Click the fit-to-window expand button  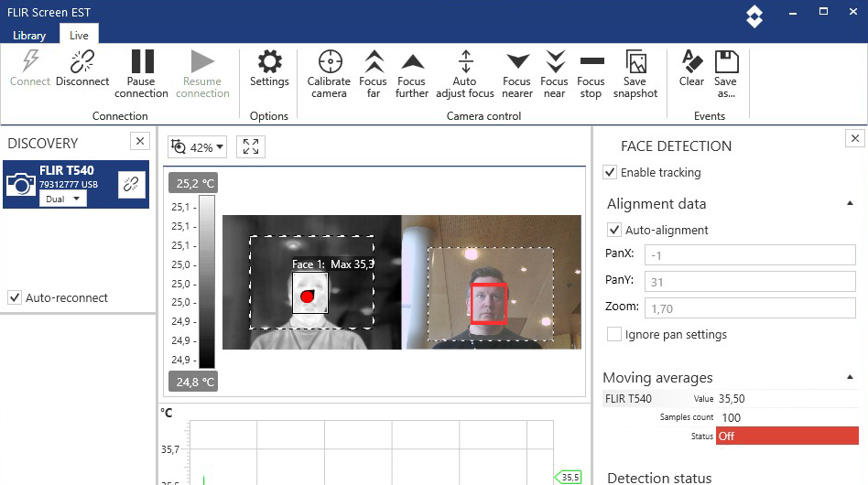point(251,146)
